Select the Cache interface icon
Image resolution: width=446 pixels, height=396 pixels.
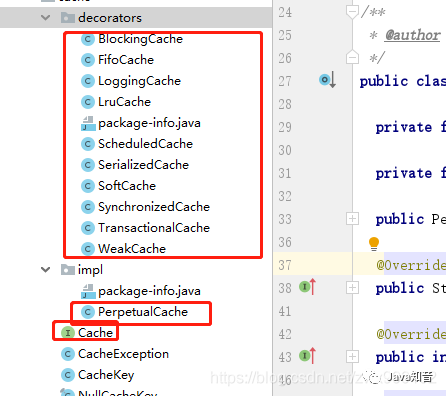[x=68, y=333]
